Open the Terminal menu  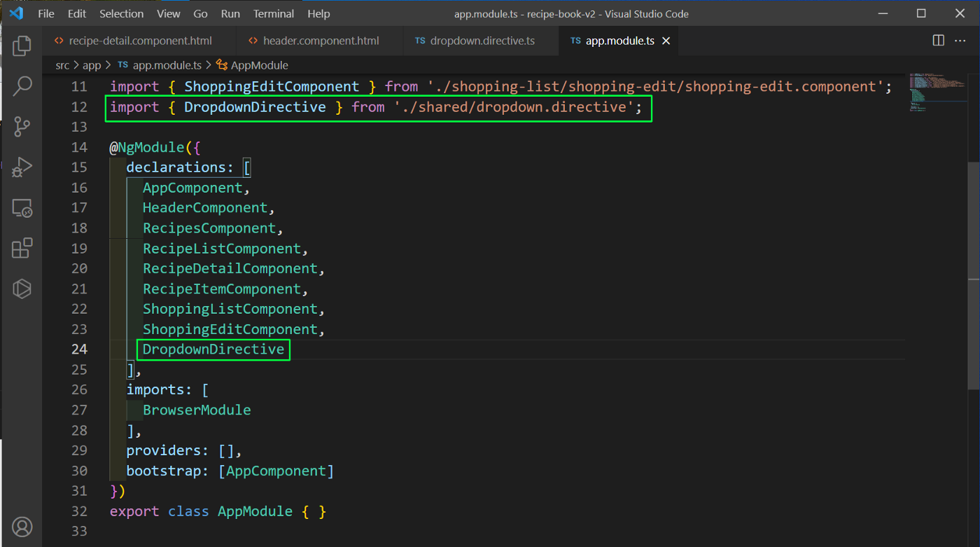point(274,13)
